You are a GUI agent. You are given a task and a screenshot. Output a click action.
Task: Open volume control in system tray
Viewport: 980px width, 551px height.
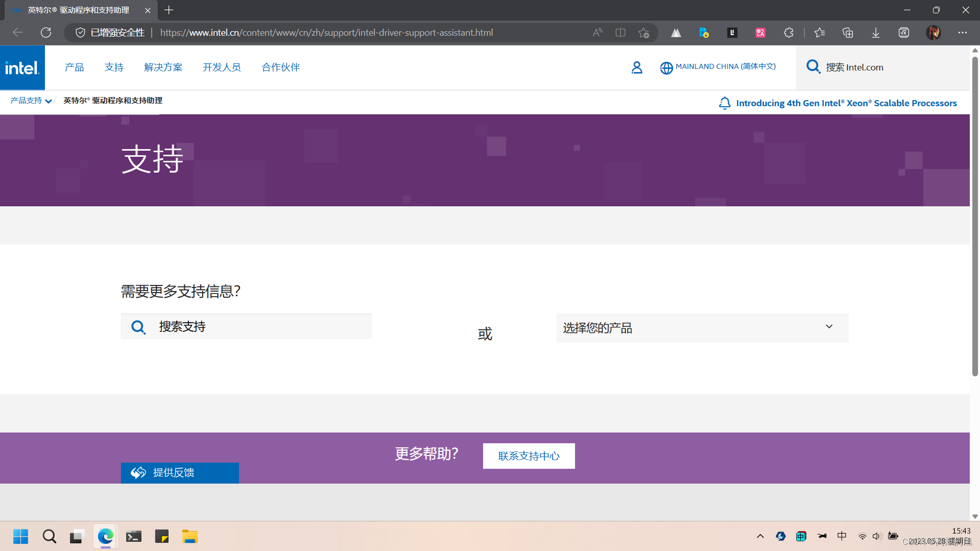point(877,536)
